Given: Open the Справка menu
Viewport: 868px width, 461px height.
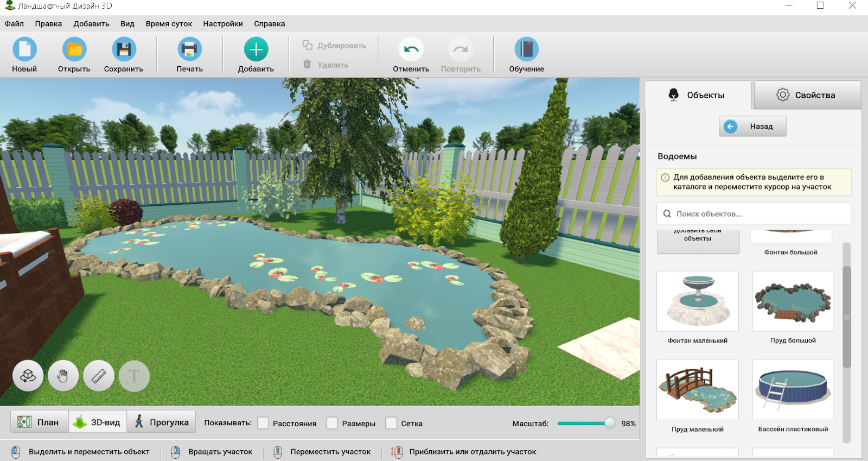Looking at the screenshot, I should coord(270,23).
